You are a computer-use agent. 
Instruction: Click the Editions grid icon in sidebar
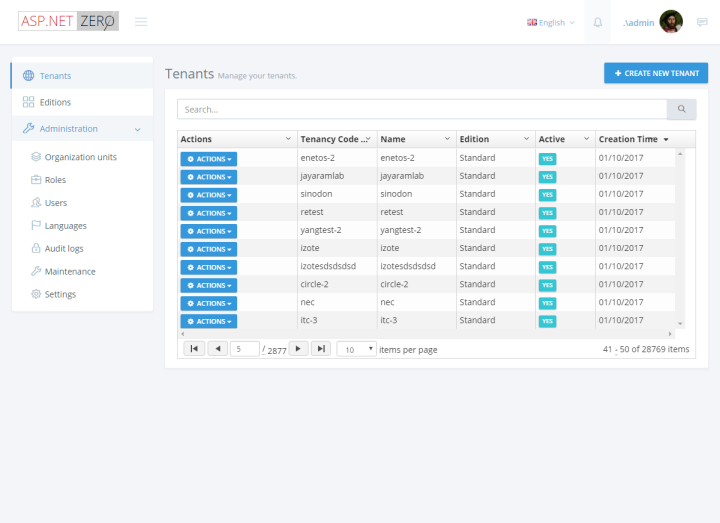click(28, 102)
